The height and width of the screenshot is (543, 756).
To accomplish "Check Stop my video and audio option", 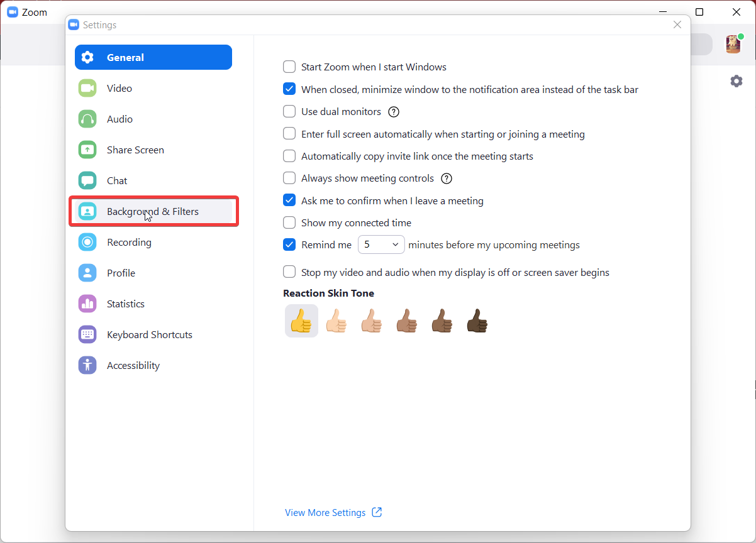I will point(289,272).
